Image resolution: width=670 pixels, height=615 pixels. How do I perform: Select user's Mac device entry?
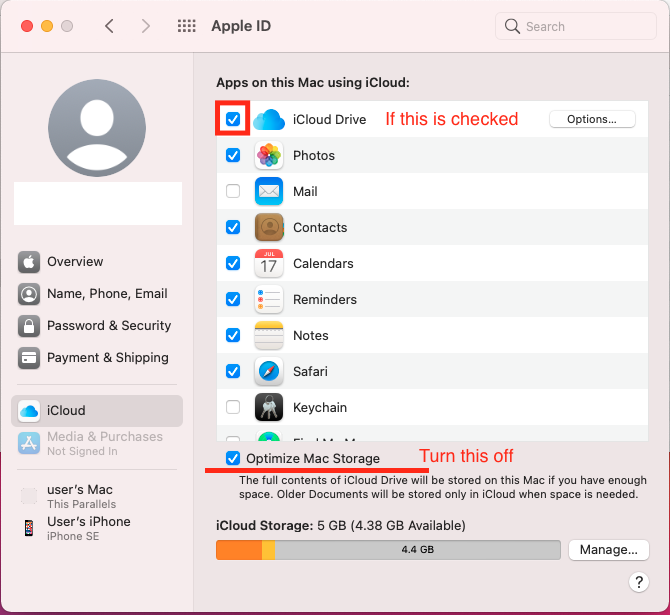point(97,496)
